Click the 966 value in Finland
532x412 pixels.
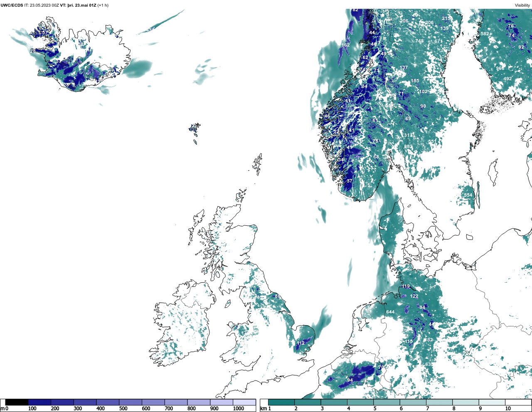(500, 68)
